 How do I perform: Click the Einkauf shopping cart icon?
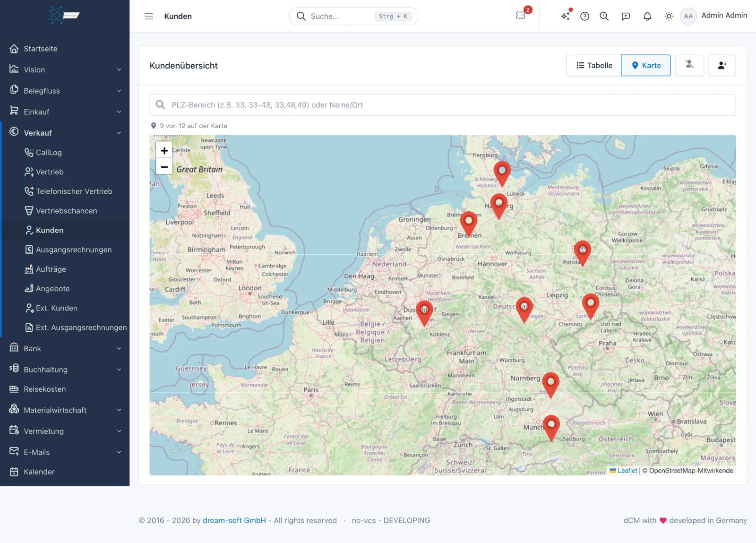(x=14, y=111)
